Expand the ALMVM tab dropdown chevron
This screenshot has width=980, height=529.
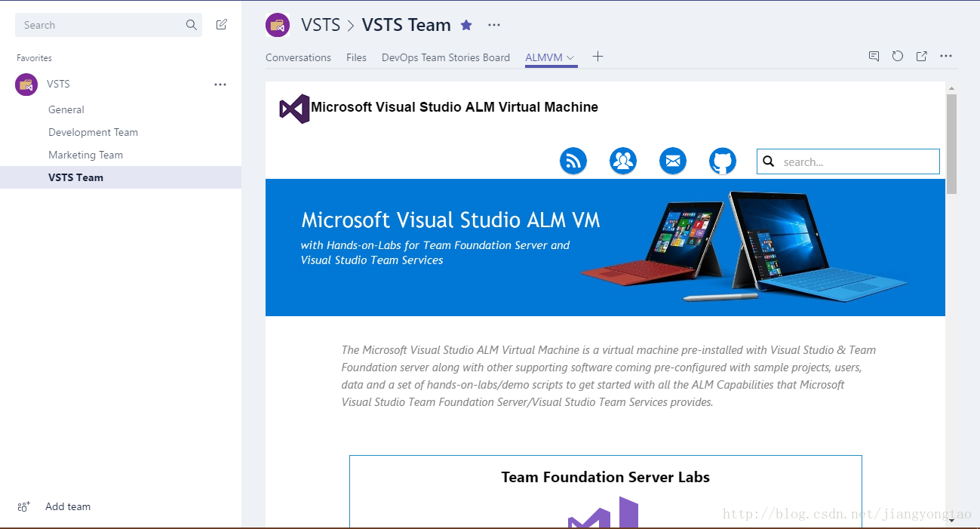[x=570, y=57]
